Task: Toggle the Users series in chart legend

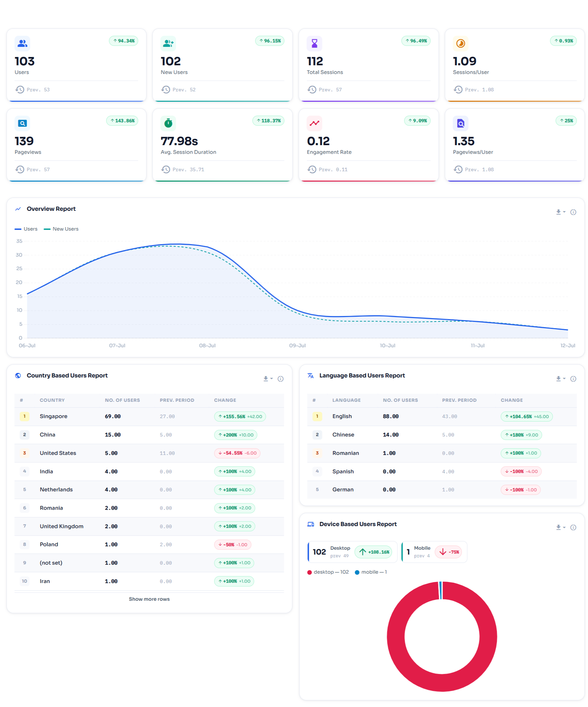Action: (x=26, y=229)
